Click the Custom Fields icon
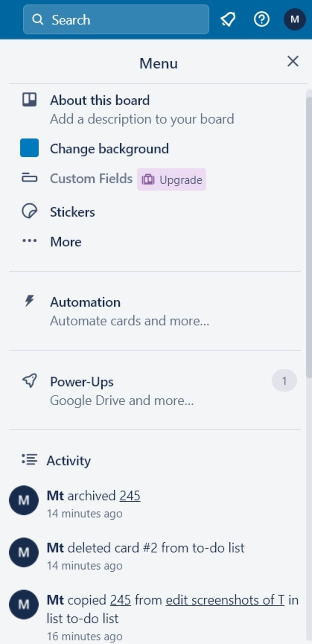Screen dimensions: 312x644 pyautogui.click(x=30, y=178)
